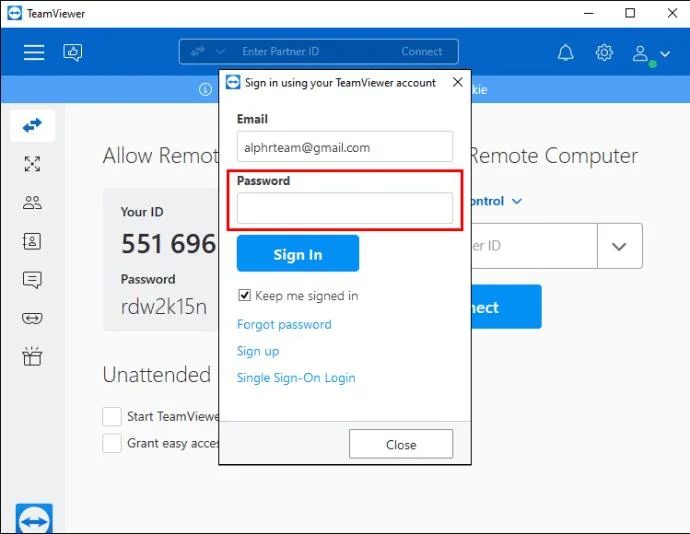Click Enter Partner ID field in toolbar
The image size is (690, 534).
(x=280, y=52)
